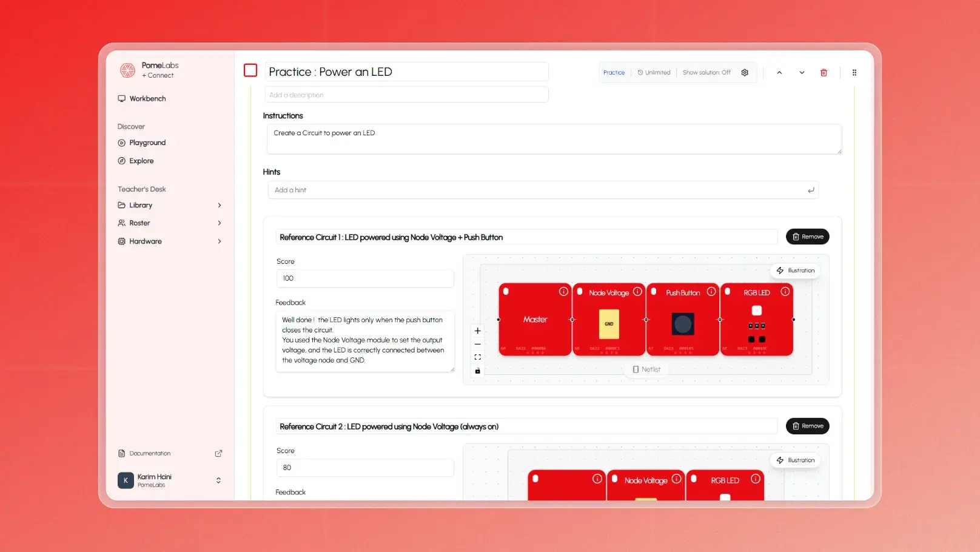Edit the Reference Circuit 1 feedback text
This screenshot has width=980, height=552.
365,341
